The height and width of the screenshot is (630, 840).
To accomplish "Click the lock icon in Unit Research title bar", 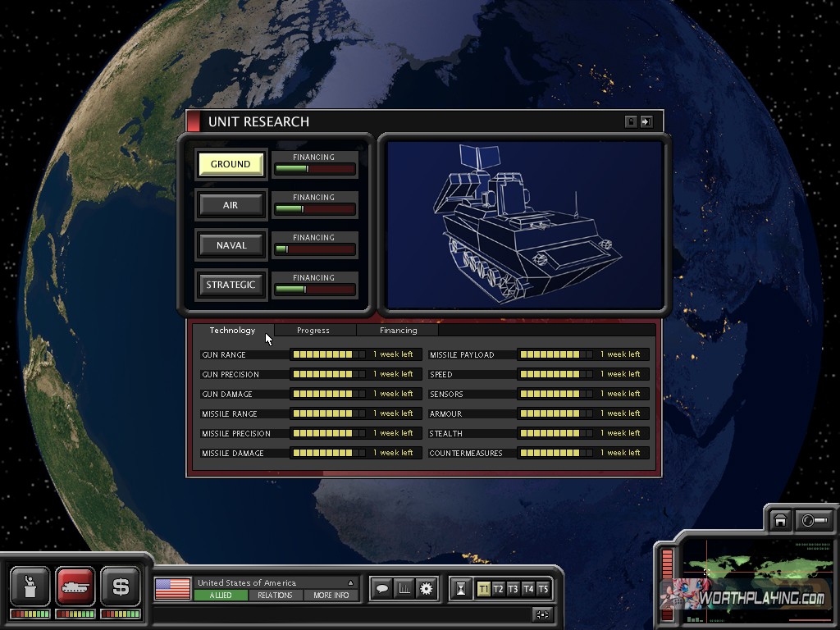I will pos(631,121).
